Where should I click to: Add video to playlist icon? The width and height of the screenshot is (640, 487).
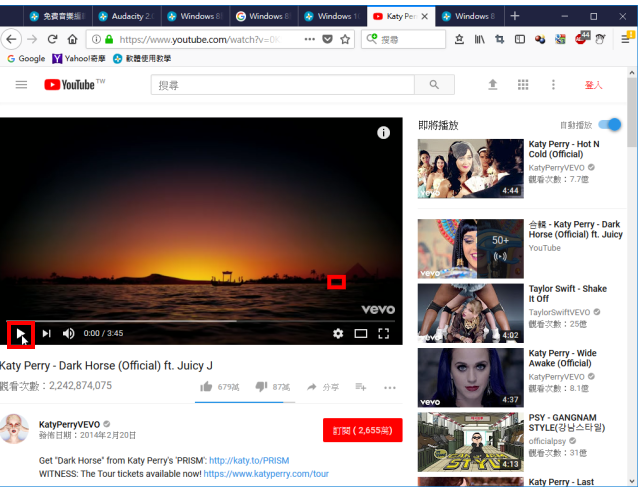[x=360, y=387]
